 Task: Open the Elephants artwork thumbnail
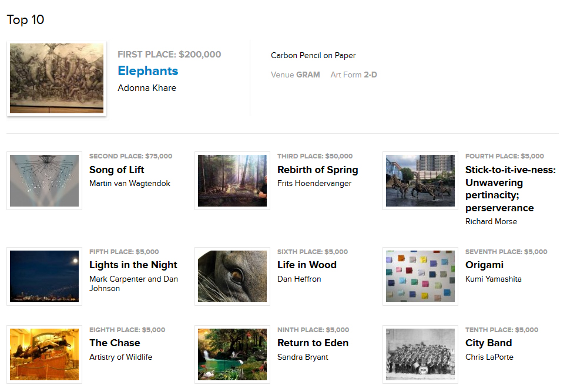point(57,78)
